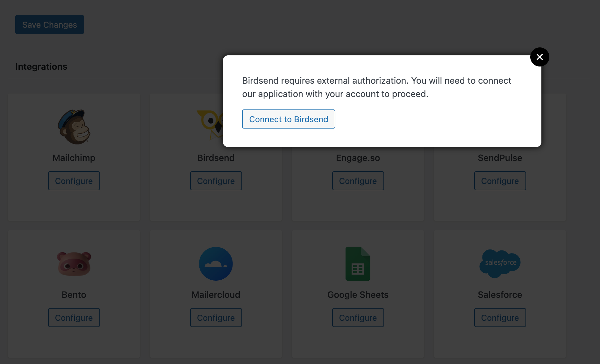
Task: Open Configure for Birdsend
Action: click(216, 181)
